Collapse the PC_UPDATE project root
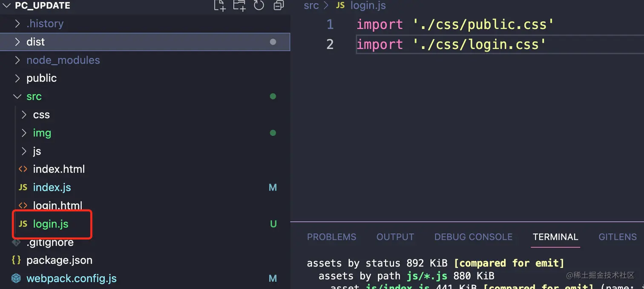 click(x=6, y=6)
